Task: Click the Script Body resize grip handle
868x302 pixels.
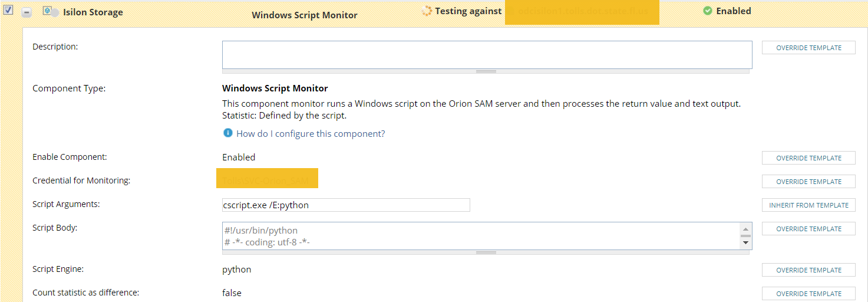Action: point(486,252)
